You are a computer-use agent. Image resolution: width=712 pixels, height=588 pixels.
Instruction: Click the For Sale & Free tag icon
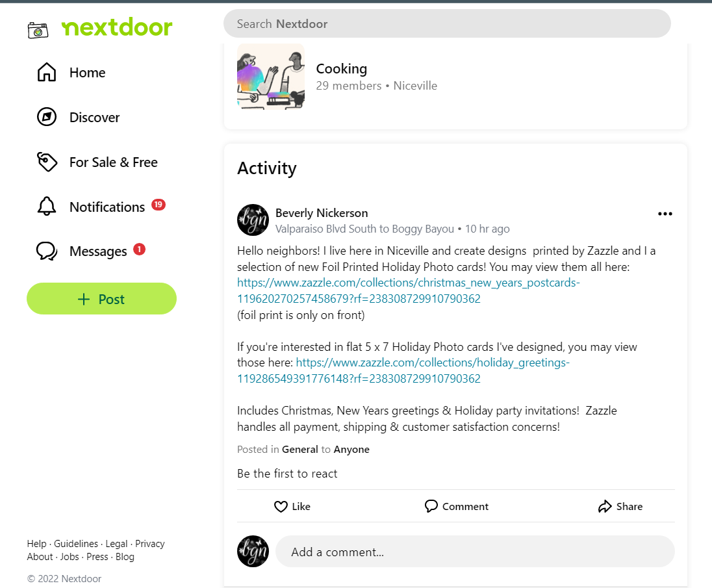click(47, 162)
